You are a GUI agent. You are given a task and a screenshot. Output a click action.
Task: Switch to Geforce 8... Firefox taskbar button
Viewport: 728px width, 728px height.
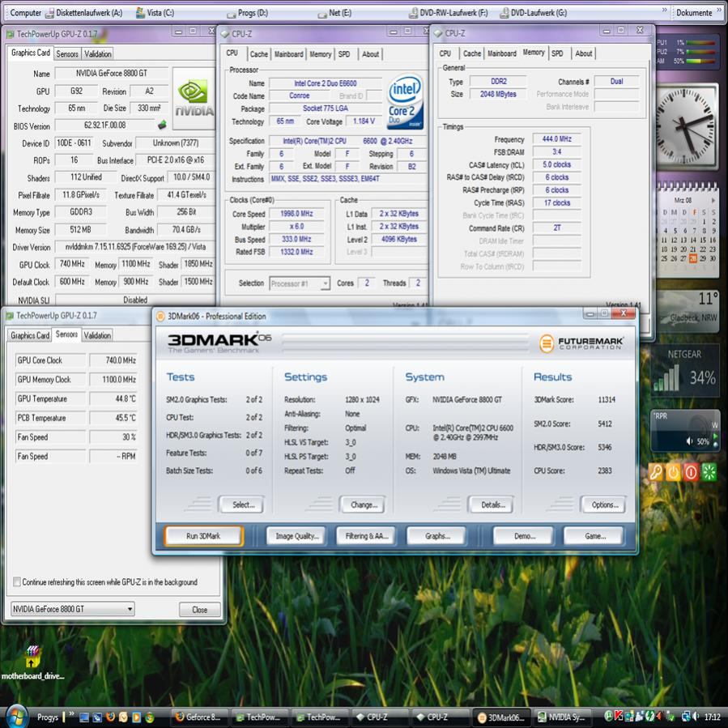pos(200,717)
